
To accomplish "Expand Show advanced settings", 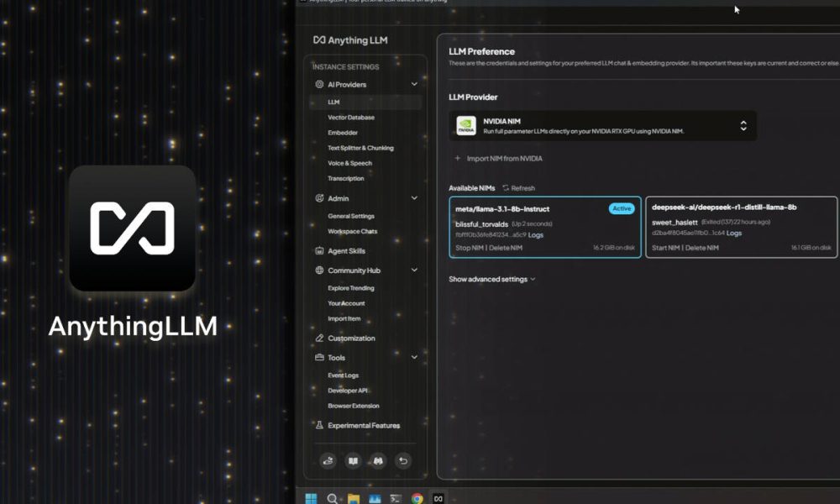I will point(491,279).
